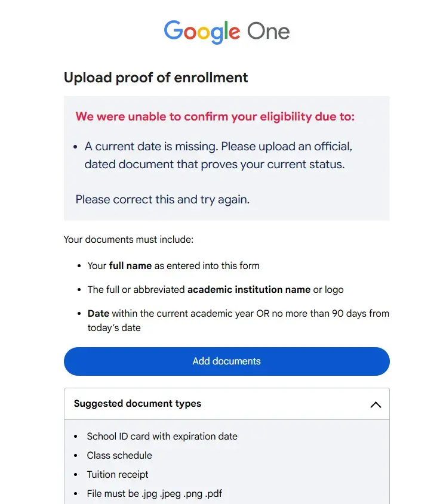This screenshot has width=440, height=504.
Task: Click the allowed file formats line
Action: pos(155,494)
